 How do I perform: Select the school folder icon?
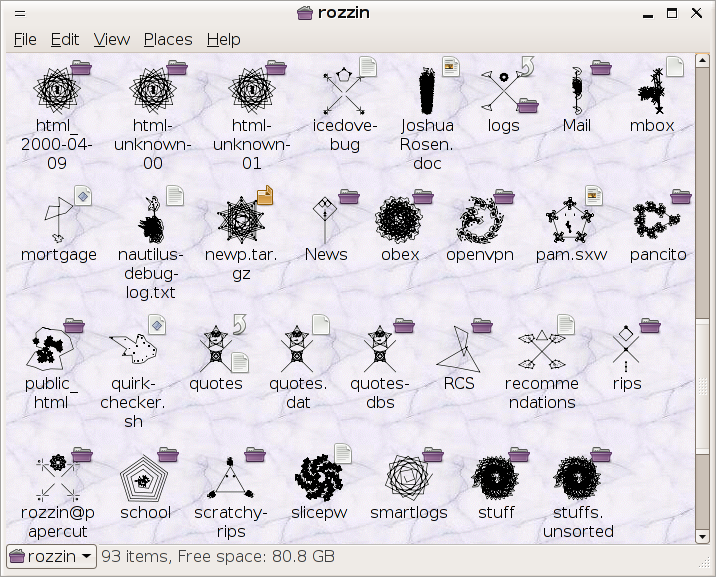pyautogui.click(x=144, y=478)
